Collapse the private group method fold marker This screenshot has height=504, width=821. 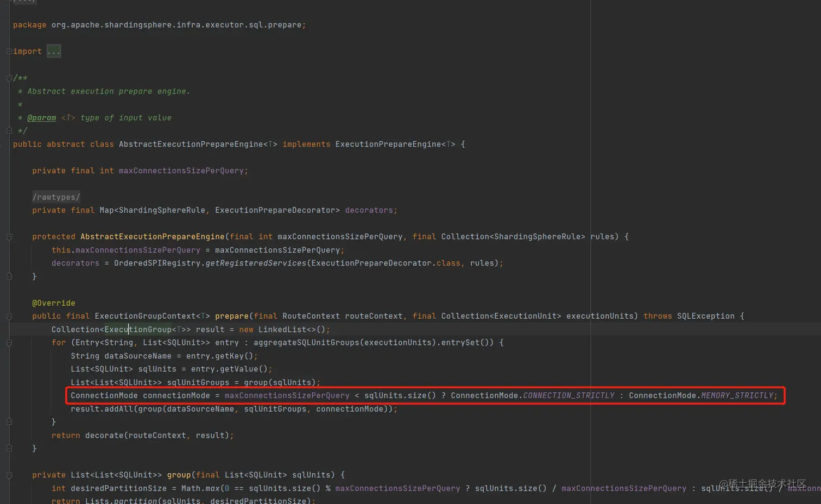(9, 475)
